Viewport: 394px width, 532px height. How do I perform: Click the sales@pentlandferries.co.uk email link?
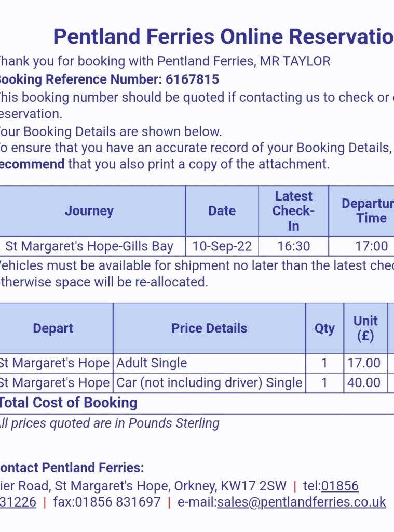(x=302, y=502)
